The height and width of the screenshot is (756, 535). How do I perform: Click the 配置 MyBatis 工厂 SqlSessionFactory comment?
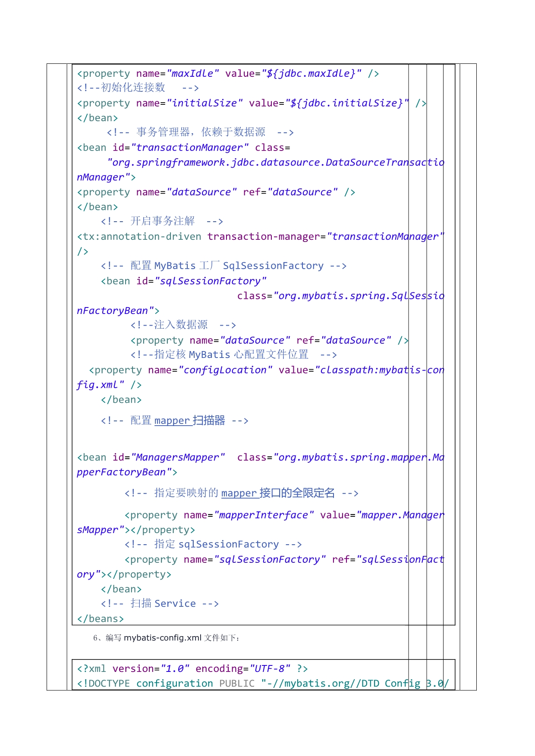[223, 266]
